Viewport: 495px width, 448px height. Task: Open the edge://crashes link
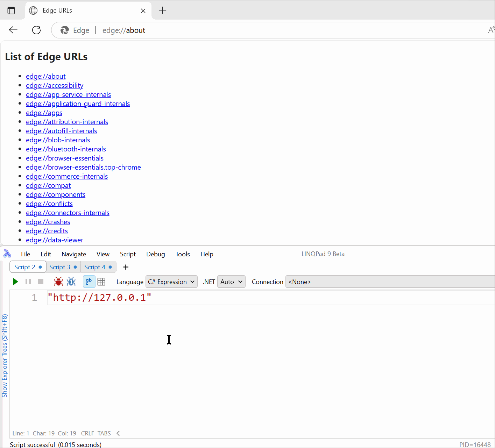tap(48, 222)
